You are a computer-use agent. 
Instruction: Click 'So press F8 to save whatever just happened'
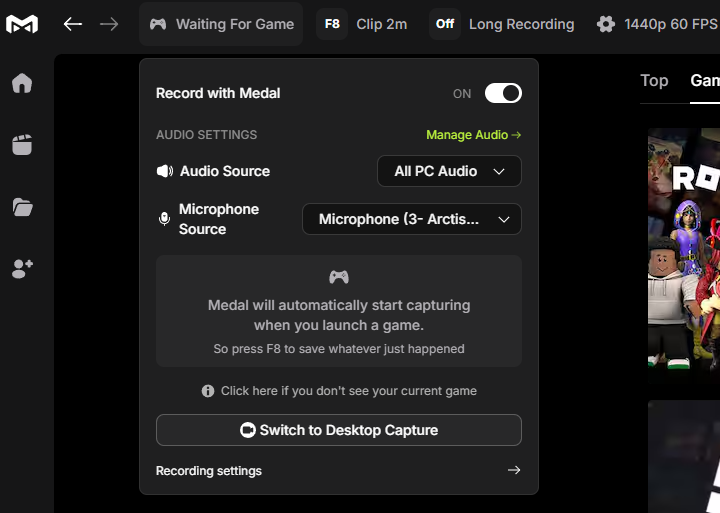click(x=339, y=349)
